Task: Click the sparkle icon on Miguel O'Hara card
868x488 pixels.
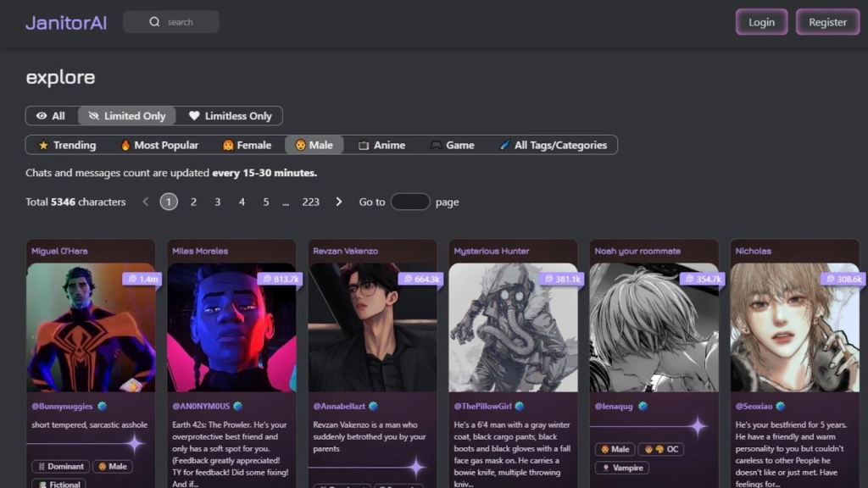Action: coord(134,443)
